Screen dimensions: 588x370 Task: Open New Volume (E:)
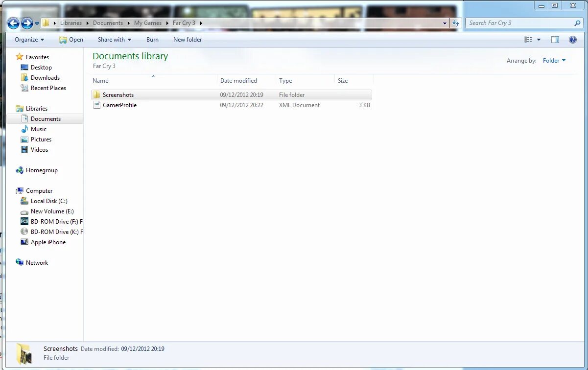[52, 211]
